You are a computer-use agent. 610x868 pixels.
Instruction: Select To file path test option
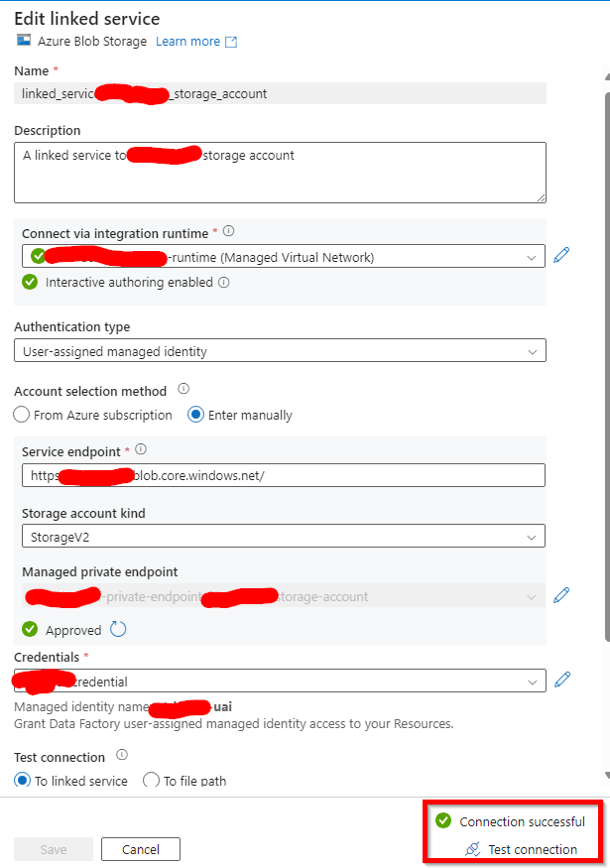click(151, 781)
